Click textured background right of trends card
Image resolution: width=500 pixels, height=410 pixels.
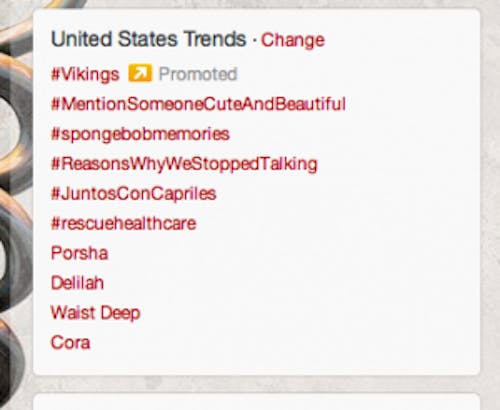(x=490, y=200)
